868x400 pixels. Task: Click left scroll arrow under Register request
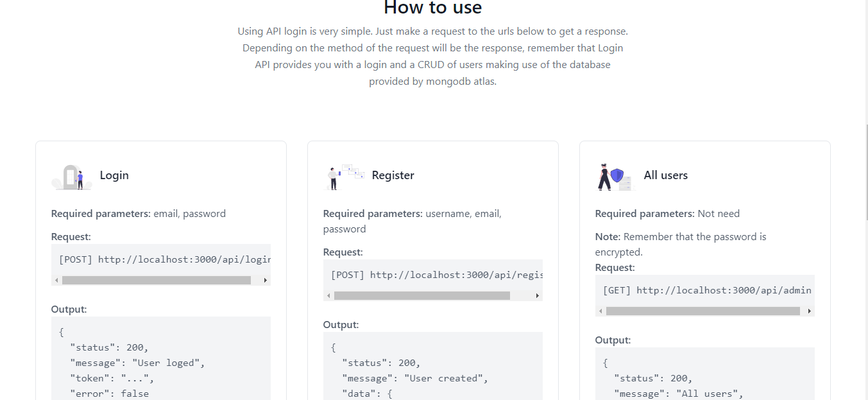tap(328, 296)
